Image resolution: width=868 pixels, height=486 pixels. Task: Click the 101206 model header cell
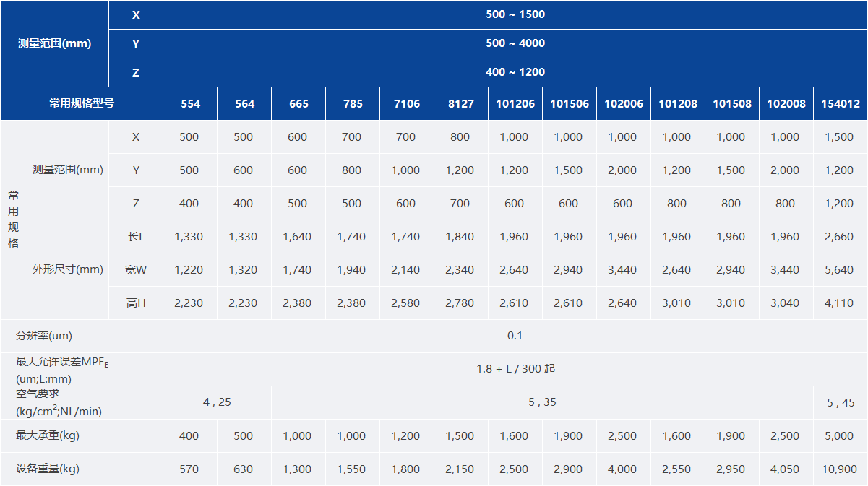(515, 104)
